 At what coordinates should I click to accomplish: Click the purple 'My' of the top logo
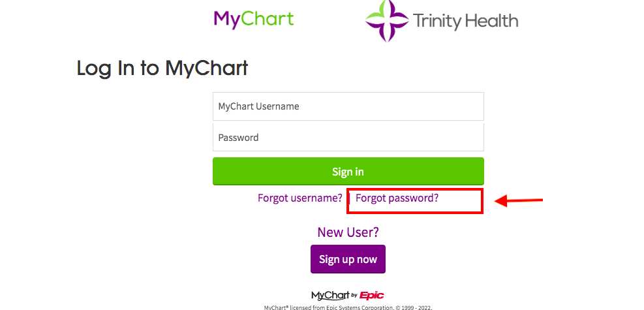226,20
